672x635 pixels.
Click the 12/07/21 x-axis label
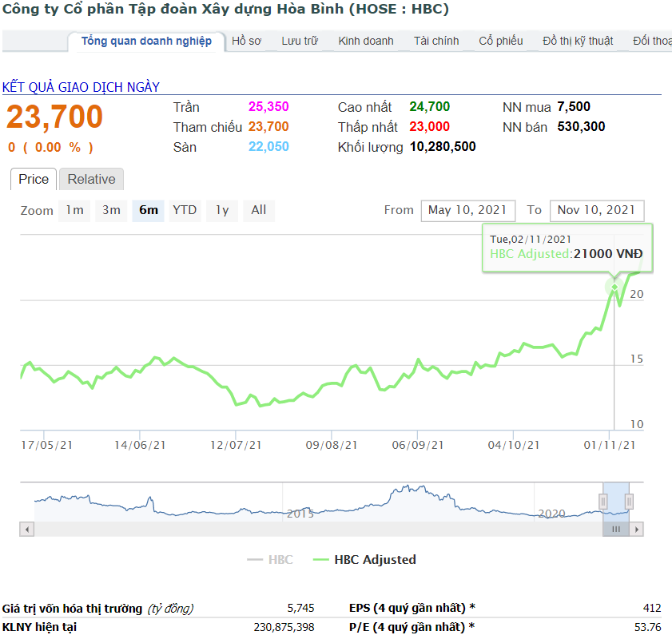pos(236,445)
